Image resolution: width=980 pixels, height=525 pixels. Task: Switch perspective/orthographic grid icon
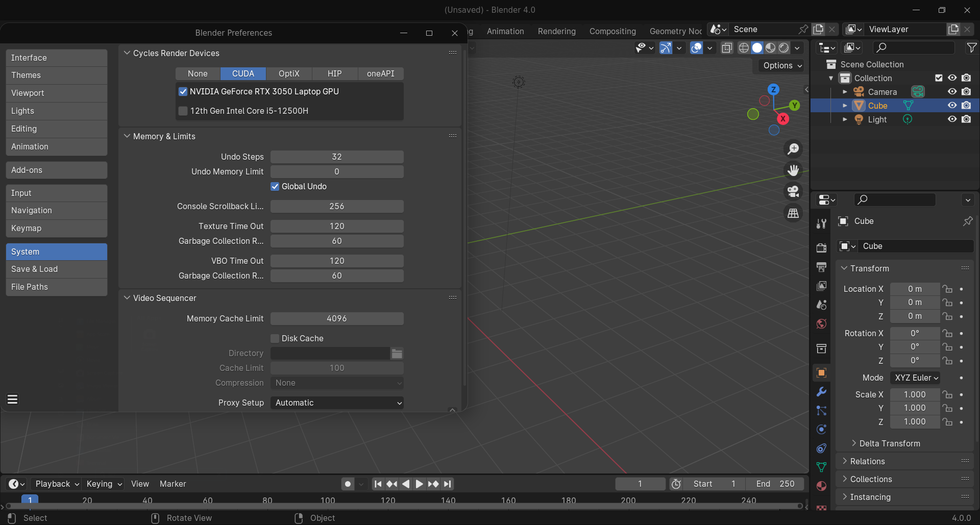tap(793, 213)
